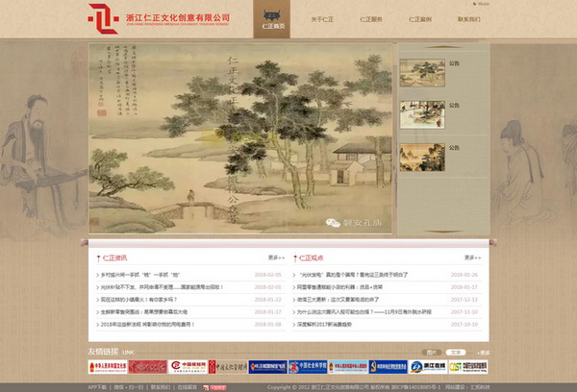Open the APP下载 footer link
Screen dimensions: 577x392
[x=98, y=386]
